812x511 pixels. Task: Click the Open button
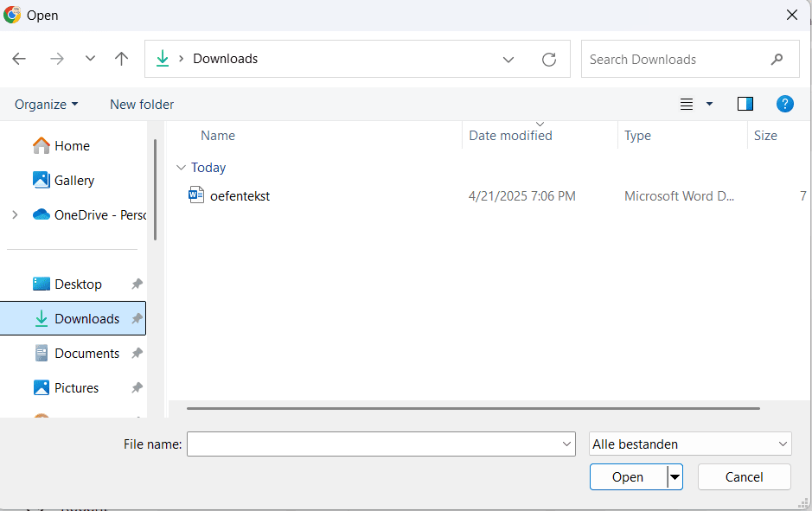coord(627,476)
